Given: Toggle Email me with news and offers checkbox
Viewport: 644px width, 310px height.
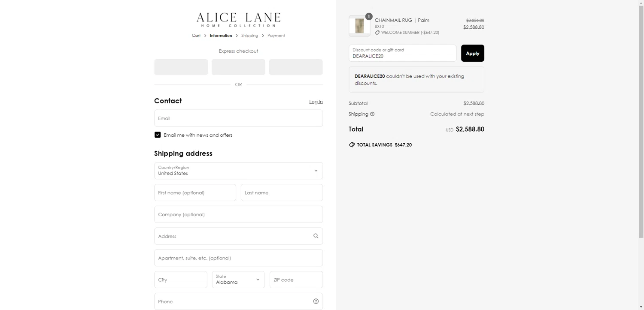Looking at the screenshot, I should click(x=158, y=135).
